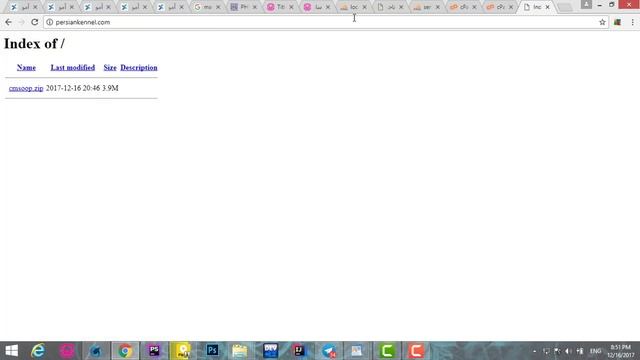This screenshot has width=640, height=360.
Task: Show hidden system tray icons
Action: coord(535,351)
